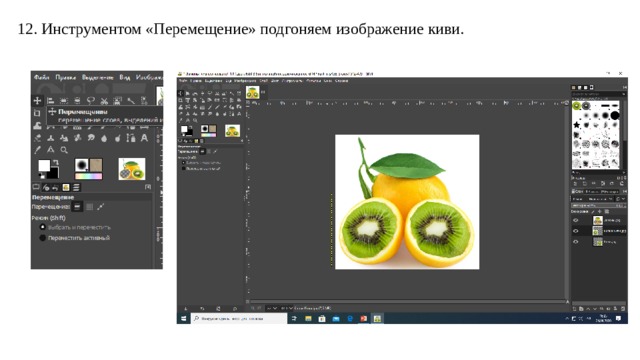The width and height of the screenshot is (640, 360).
Task: Set move target to selection
Action: click(x=89, y=207)
